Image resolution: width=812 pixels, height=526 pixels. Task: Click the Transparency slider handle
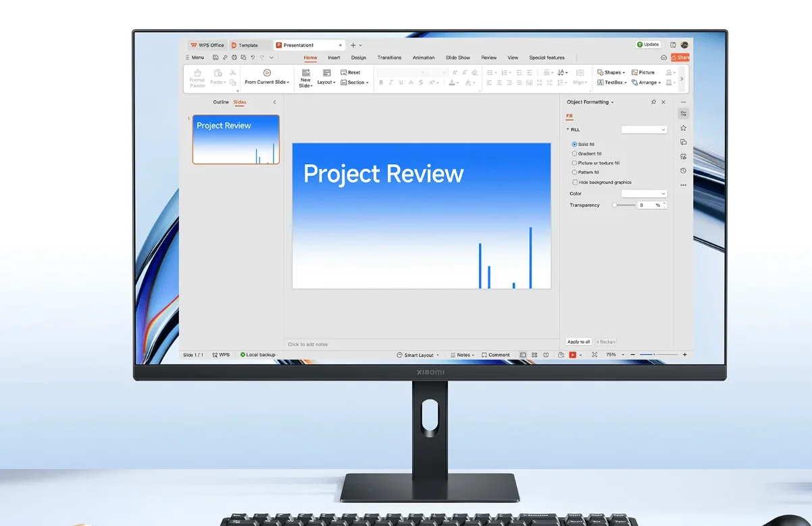[614, 205]
